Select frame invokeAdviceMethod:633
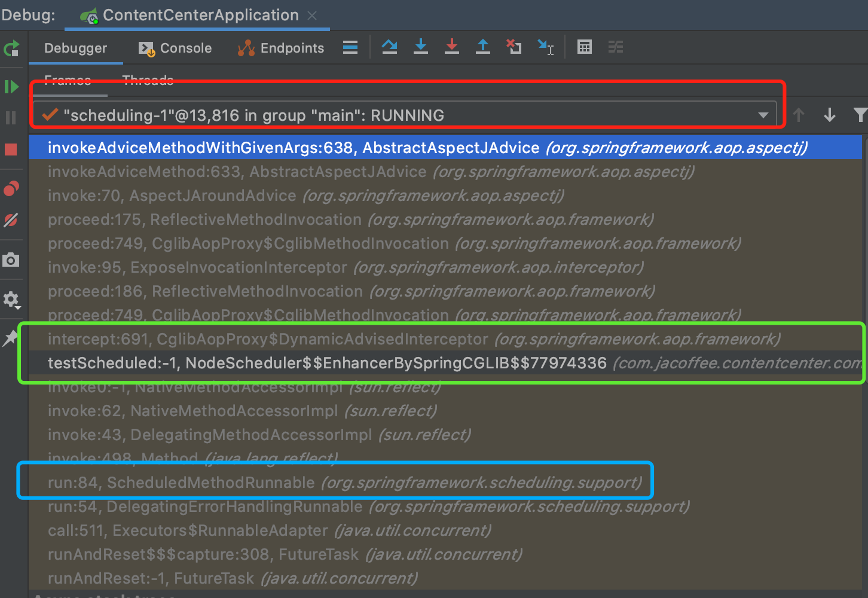 click(445, 172)
